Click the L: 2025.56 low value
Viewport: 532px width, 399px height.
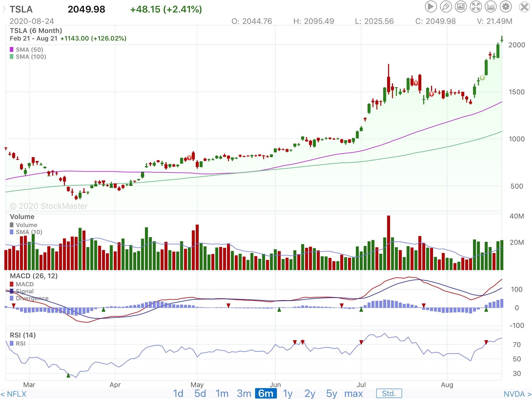pyautogui.click(x=374, y=21)
